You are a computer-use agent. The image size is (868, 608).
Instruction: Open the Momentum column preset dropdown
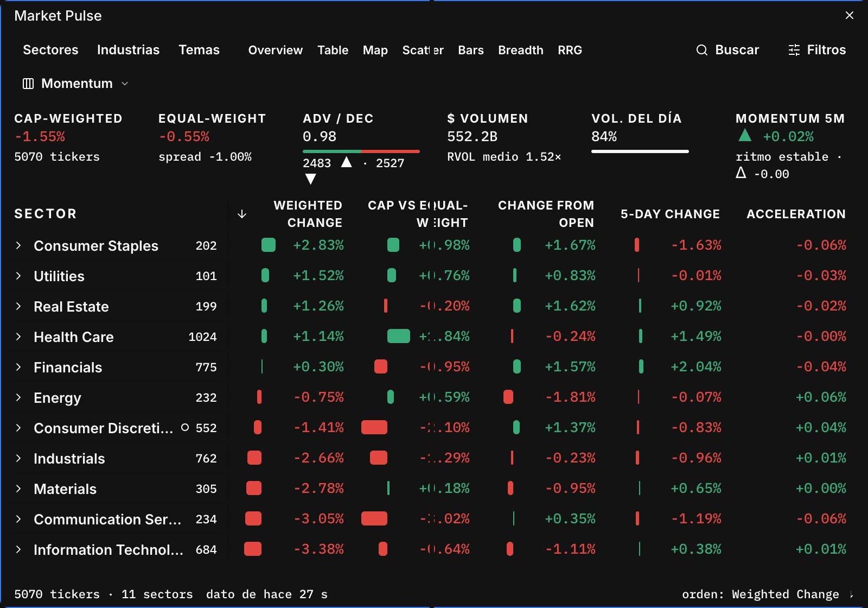(x=76, y=84)
